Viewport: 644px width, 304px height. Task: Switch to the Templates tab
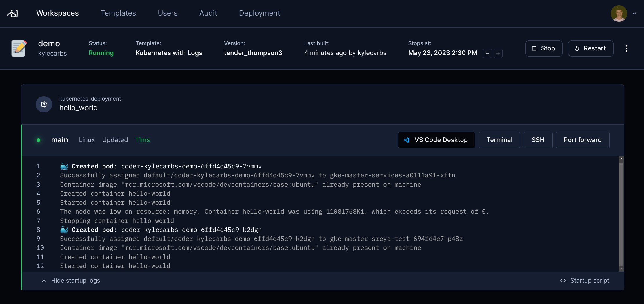pyautogui.click(x=118, y=13)
